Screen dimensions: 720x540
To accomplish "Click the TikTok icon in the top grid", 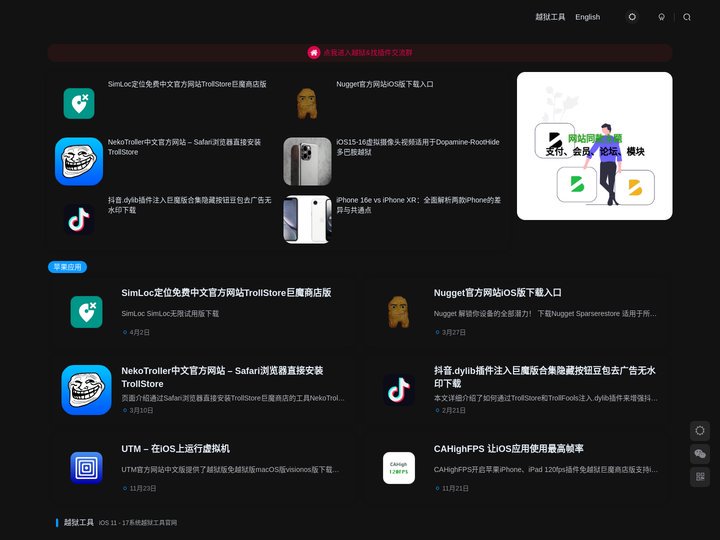I will [x=79, y=219].
